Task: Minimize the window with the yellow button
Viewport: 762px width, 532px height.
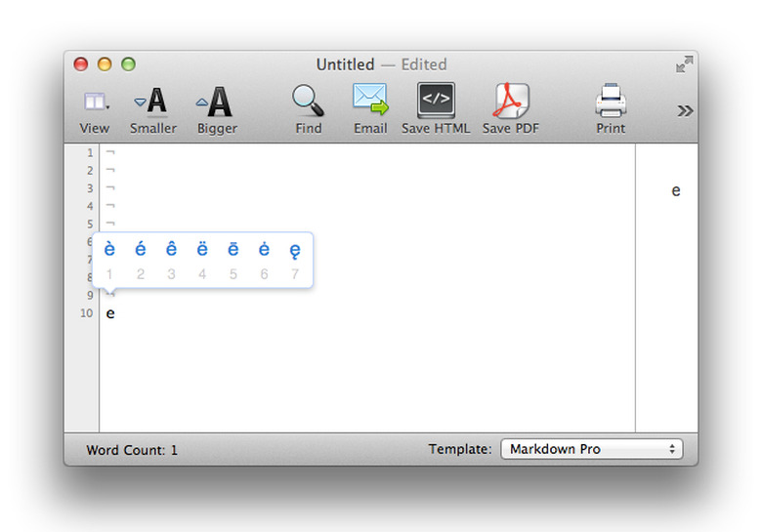Action: 105,64
